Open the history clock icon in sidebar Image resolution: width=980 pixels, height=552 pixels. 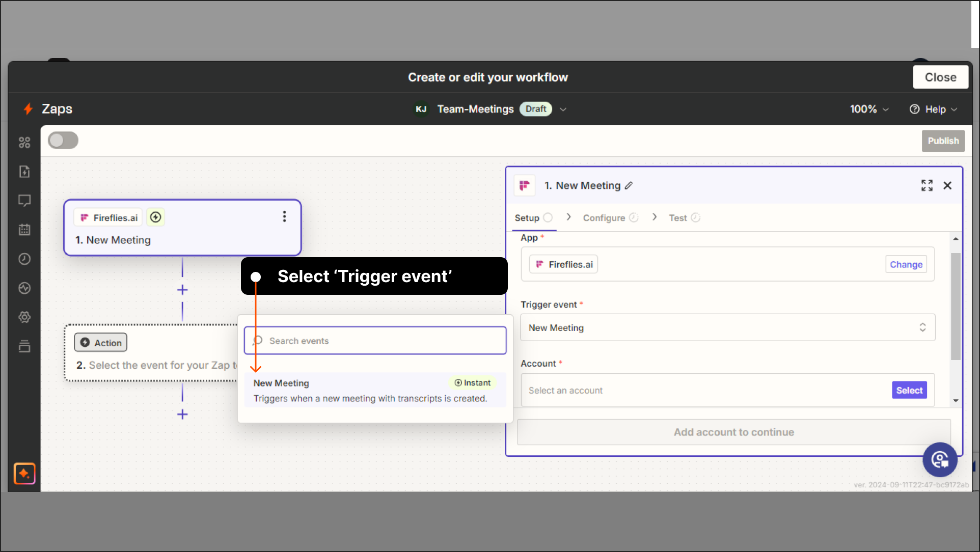(24, 259)
